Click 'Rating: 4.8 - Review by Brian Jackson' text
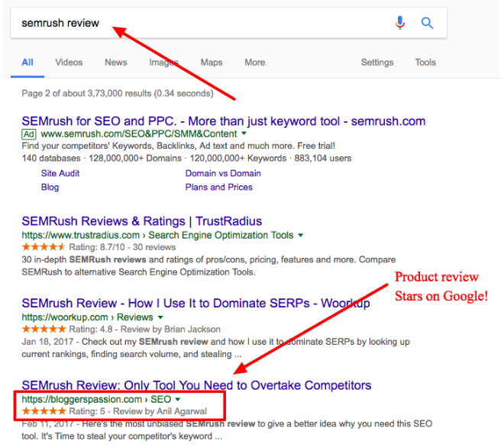 coord(144,330)
